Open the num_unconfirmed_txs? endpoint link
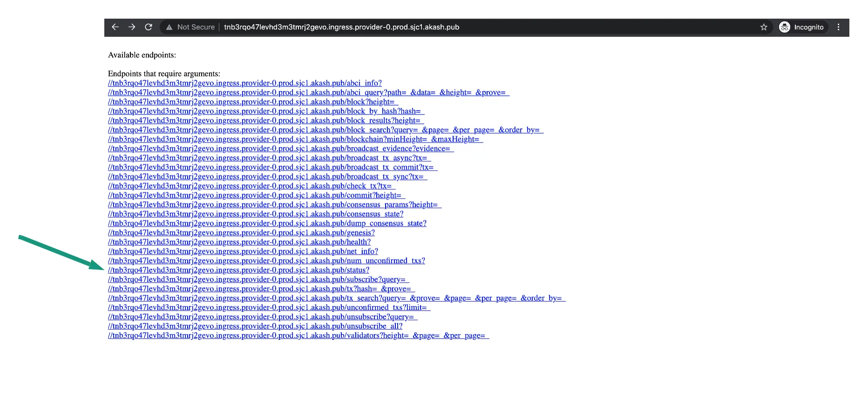868x407 pixels. point(266,261)
